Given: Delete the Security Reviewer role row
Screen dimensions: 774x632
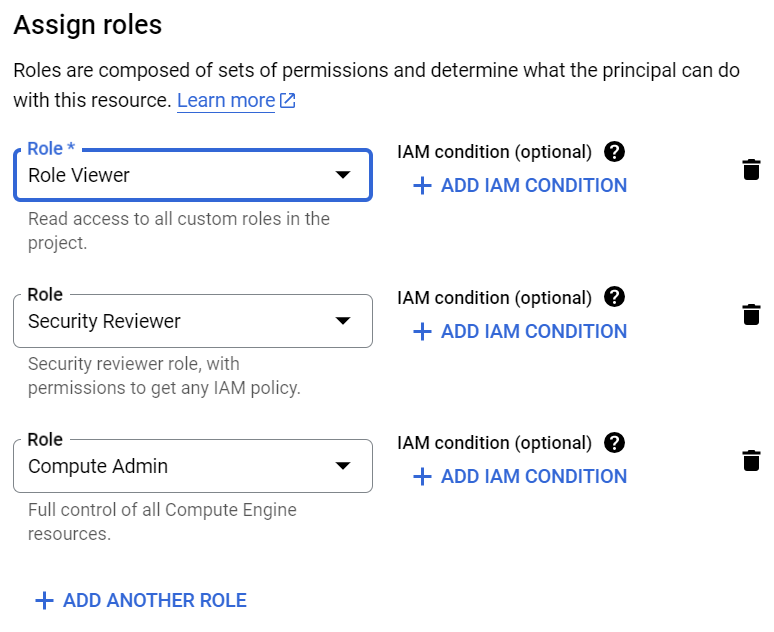Looking at the screenshot, I should click(x=751, y=315).
